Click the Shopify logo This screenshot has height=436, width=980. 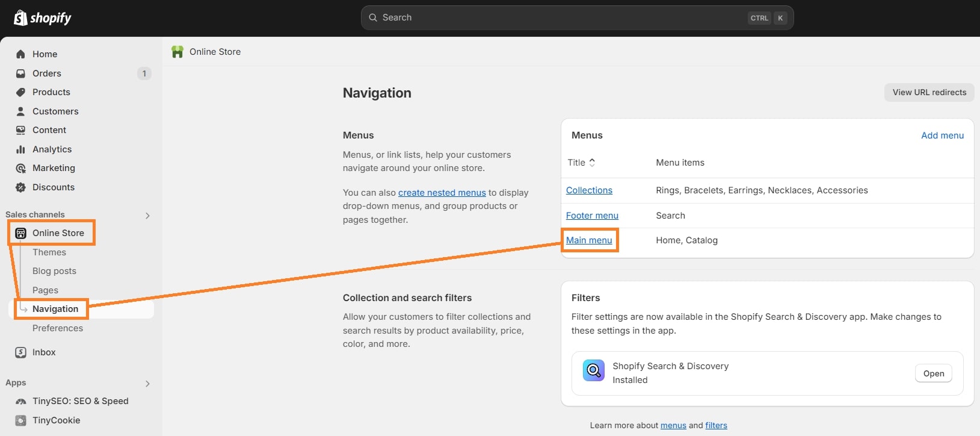(x=42, y=18)
